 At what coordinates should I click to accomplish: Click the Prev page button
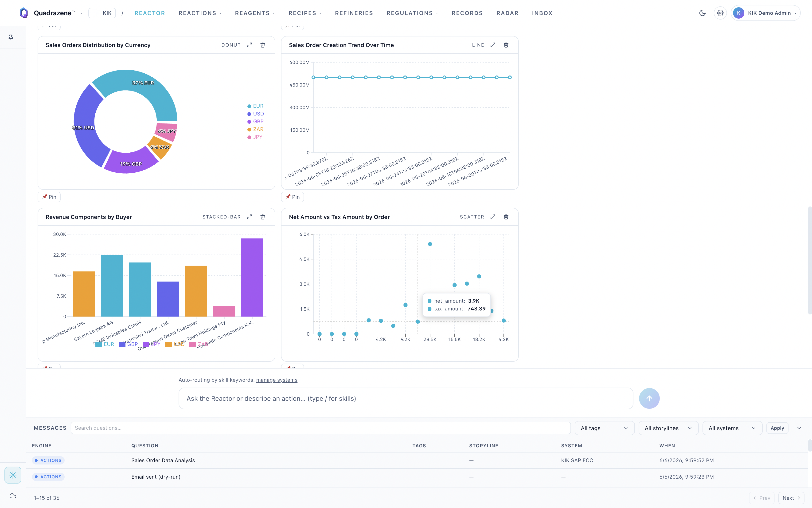(762, 498)
